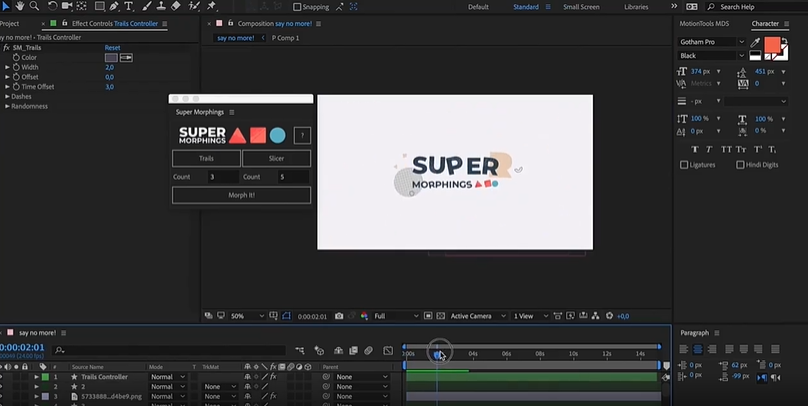Click the eyedropper in Character panel
This screenshot has height=406, width=808.
tap(755, 42)
